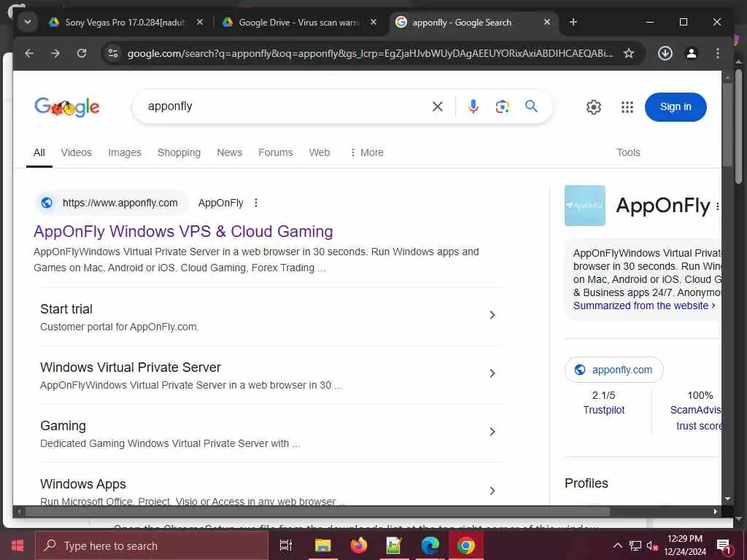Reload the current page

point(82,53)
